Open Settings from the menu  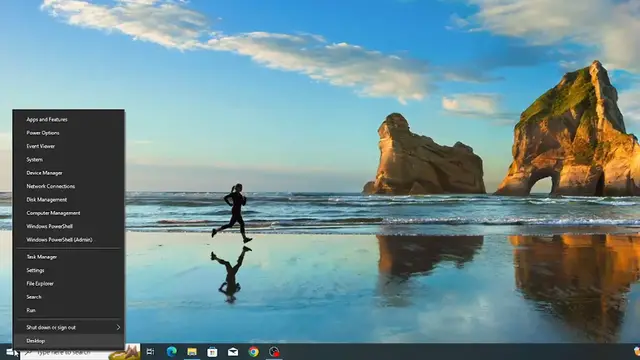(69, 270)
